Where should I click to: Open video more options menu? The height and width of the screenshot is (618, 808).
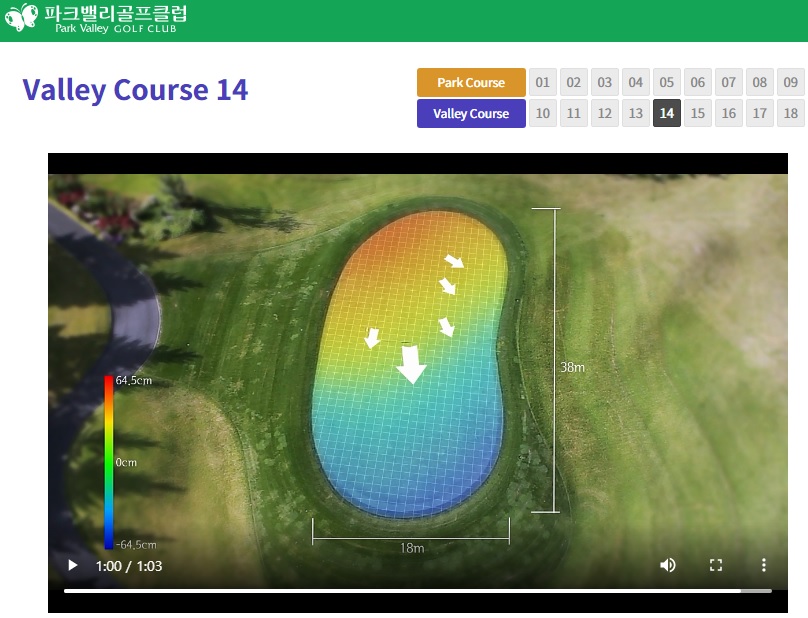764,565
